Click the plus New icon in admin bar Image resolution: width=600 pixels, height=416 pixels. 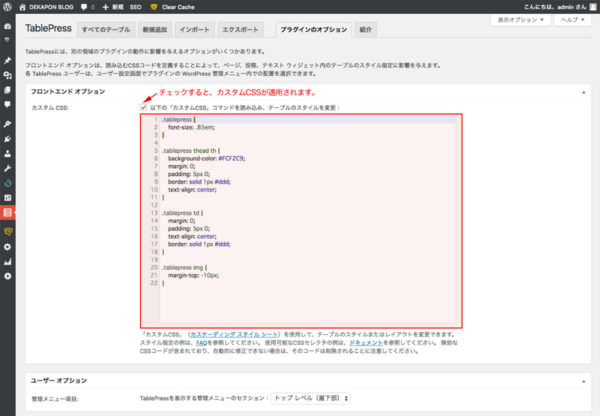pos(106,7)
